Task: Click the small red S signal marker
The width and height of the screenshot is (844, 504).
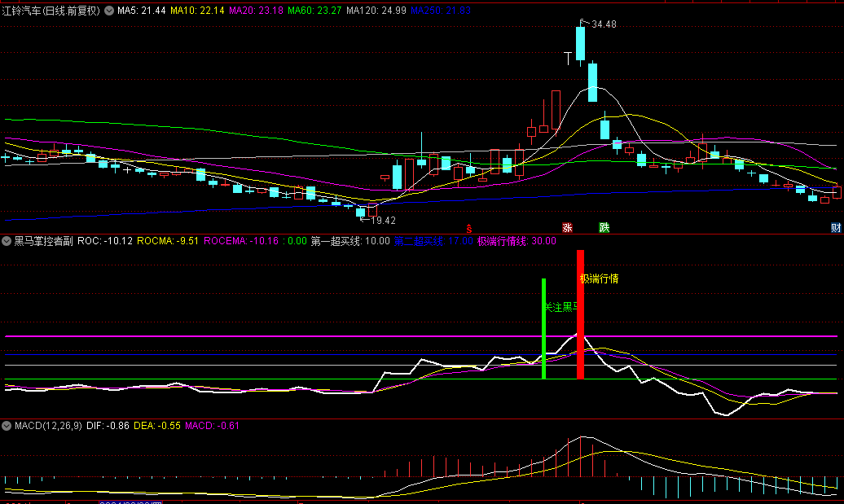Action: tap(468, 228)
